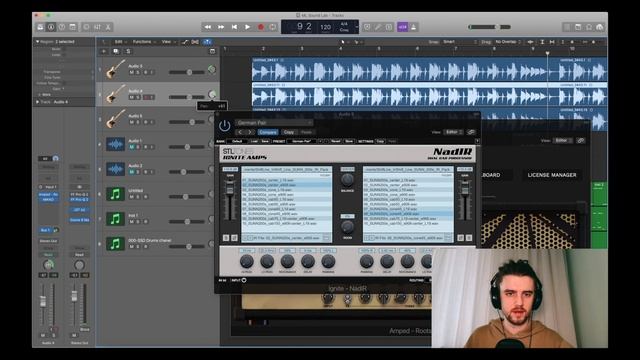Click the Load bank button in NadIR
The image size is (640, 360).
point(254,141)
